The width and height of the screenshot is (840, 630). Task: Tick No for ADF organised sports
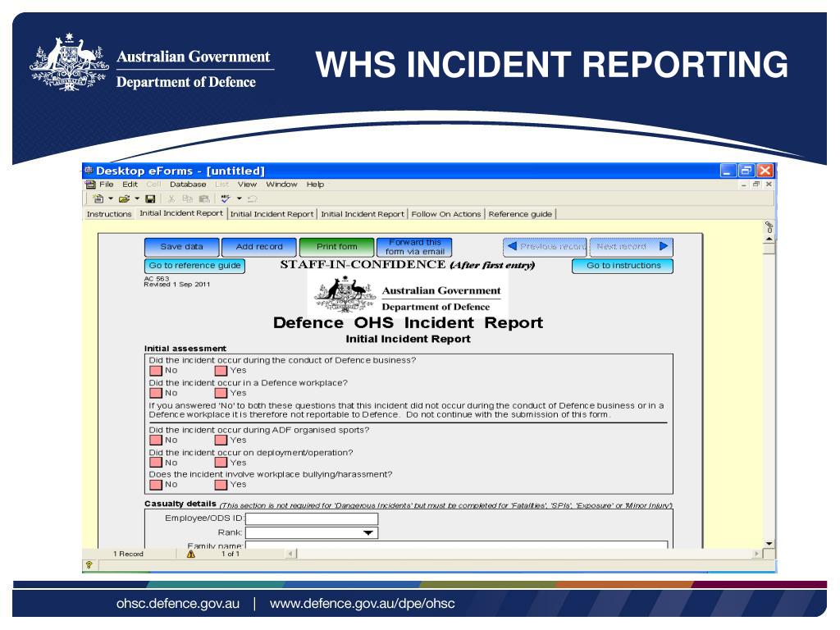point(156,441)
